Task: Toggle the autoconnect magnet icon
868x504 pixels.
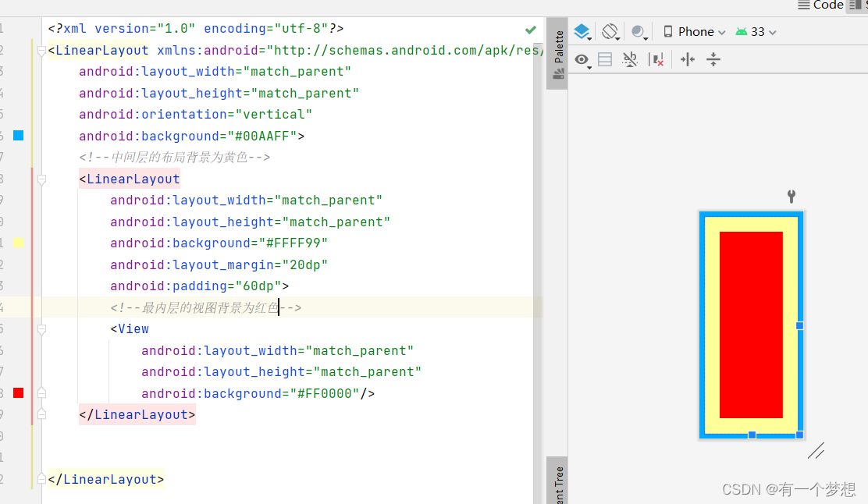Action: (x=630, y=59)
